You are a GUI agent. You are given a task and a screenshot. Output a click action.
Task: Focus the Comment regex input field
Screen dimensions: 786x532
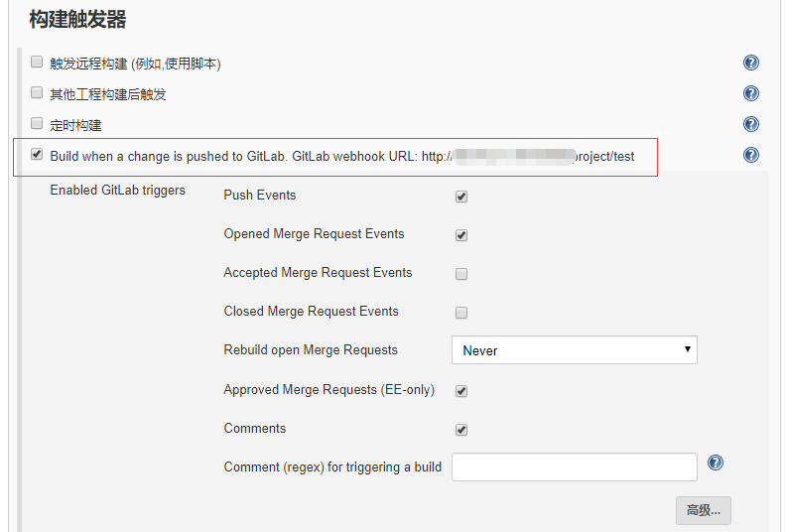point(574,466)
